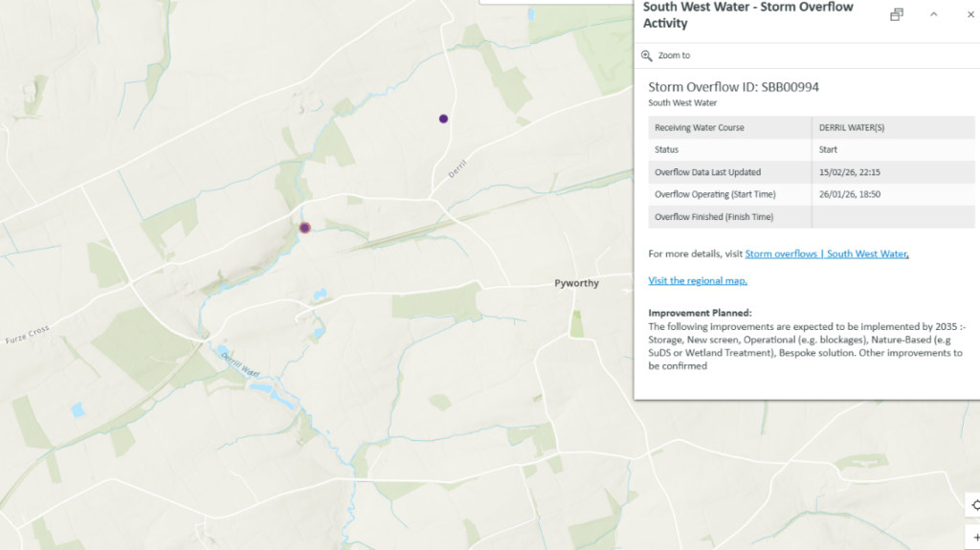Click the Overflow Finished (Finish Time) row
The image size is (980, 550).
coord(811,217)
